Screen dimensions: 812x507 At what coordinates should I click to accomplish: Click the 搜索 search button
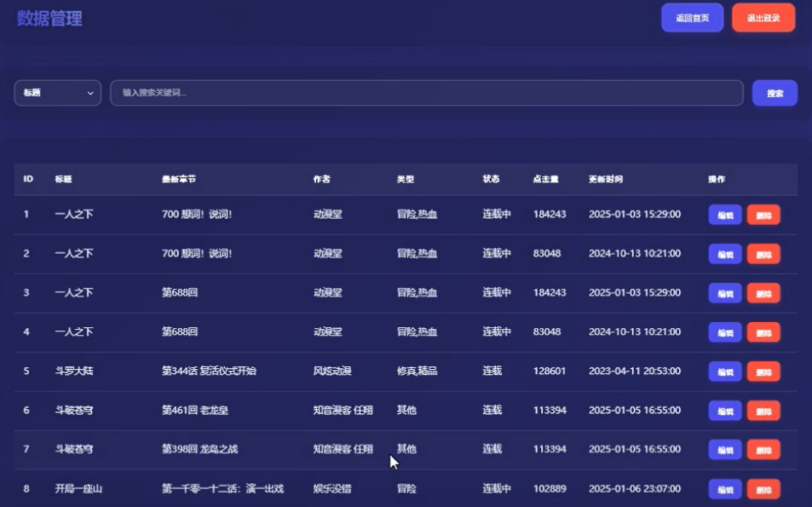click(x=775, y=93)
